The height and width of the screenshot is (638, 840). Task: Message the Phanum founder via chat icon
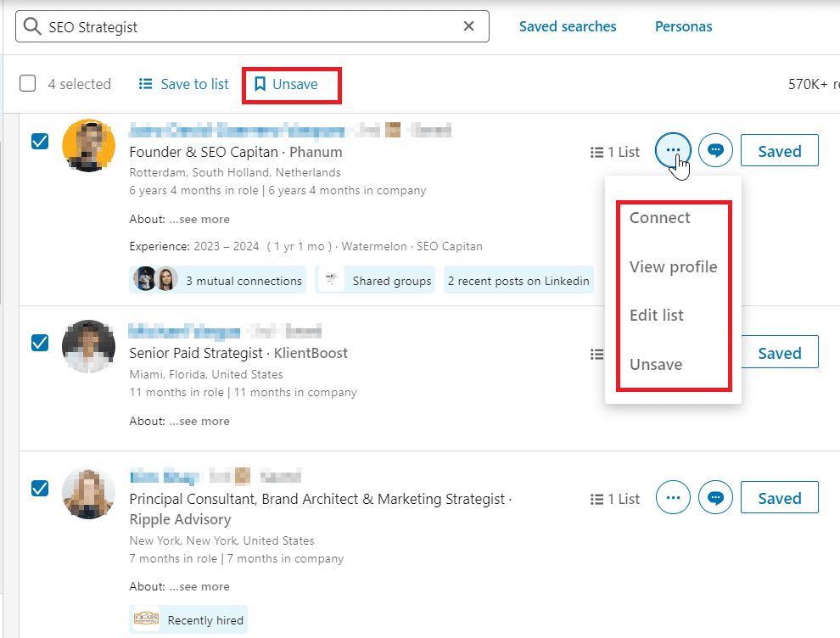click(x=715, y=151)
